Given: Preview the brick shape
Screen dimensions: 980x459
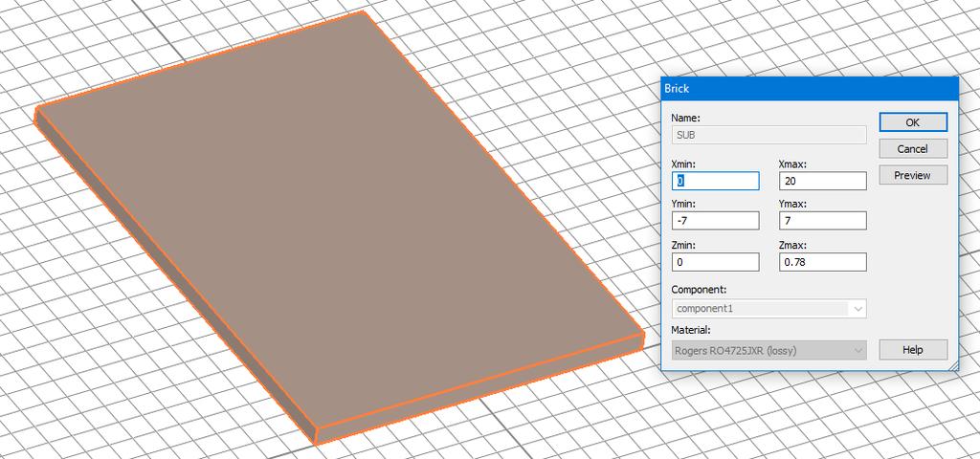Looking at the screenshot, I should click(912, 176).
